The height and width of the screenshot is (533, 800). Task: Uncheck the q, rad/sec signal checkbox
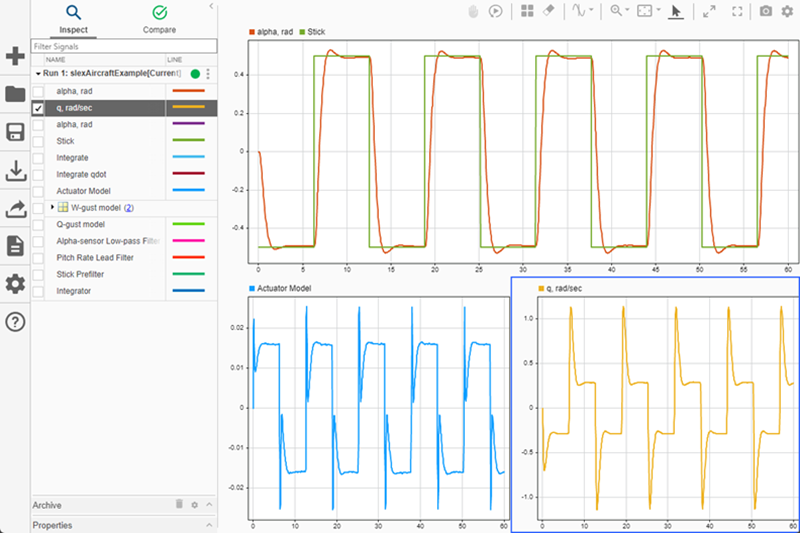pos(38,108)
